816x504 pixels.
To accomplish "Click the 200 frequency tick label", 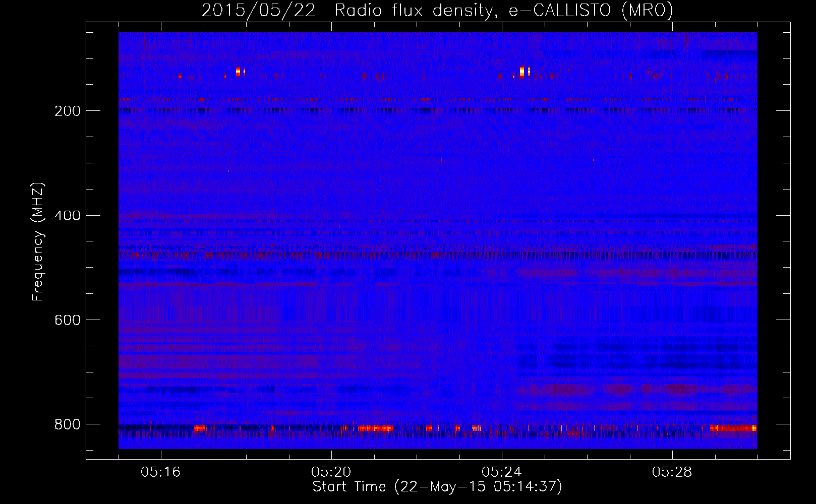I will (x=68, y=111).
